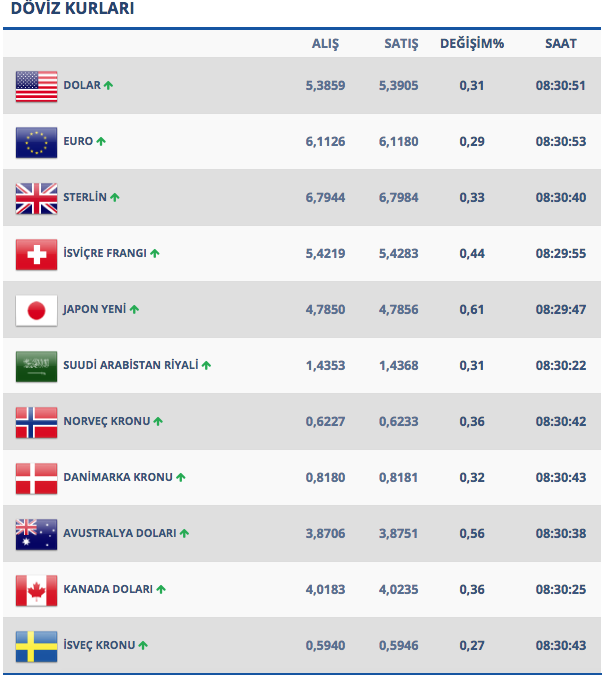Click the Denmark flag icon
Viewport: 603px width, 675px height.
[36, 478]
